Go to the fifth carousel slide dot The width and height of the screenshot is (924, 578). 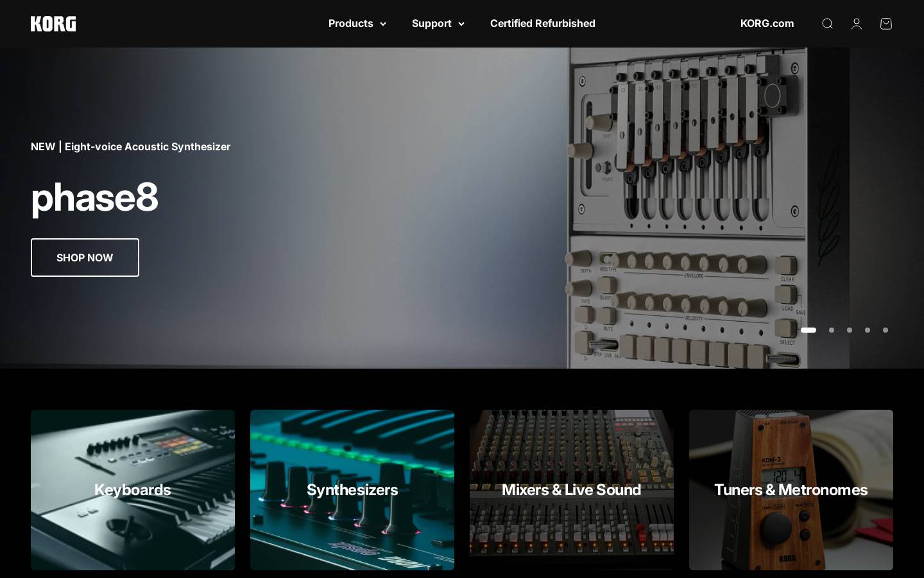886,330
